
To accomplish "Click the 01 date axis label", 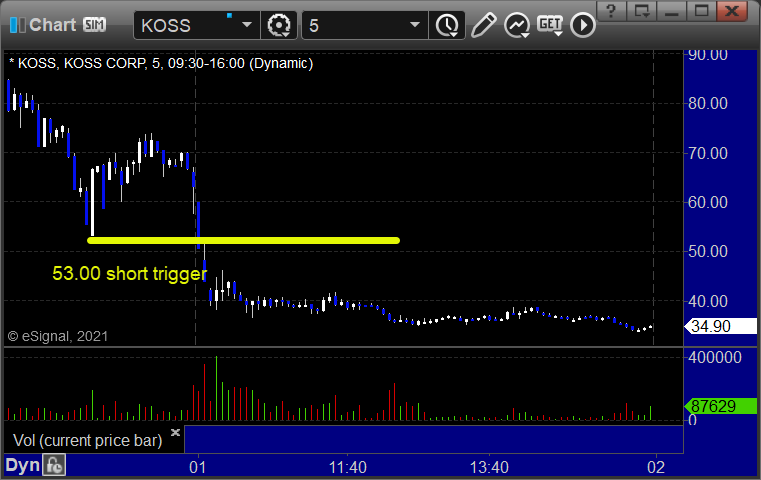I will coord(198,467).
